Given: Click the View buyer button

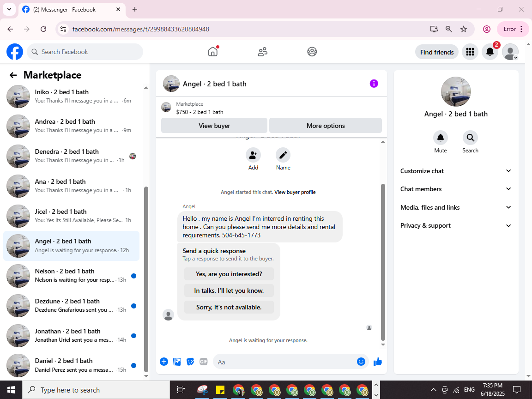Looking at the screenshot, I should [214, 126].
